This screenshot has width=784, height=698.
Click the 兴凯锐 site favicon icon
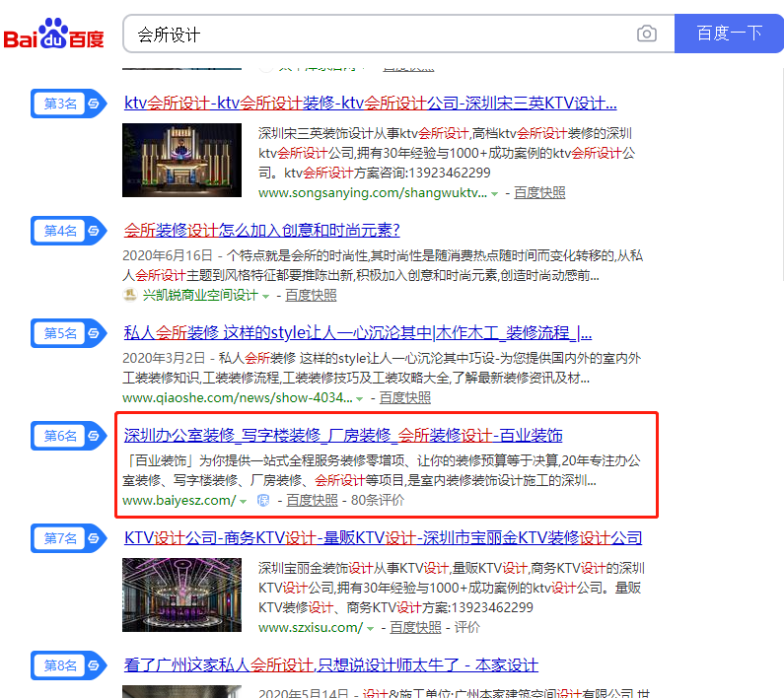130,295
